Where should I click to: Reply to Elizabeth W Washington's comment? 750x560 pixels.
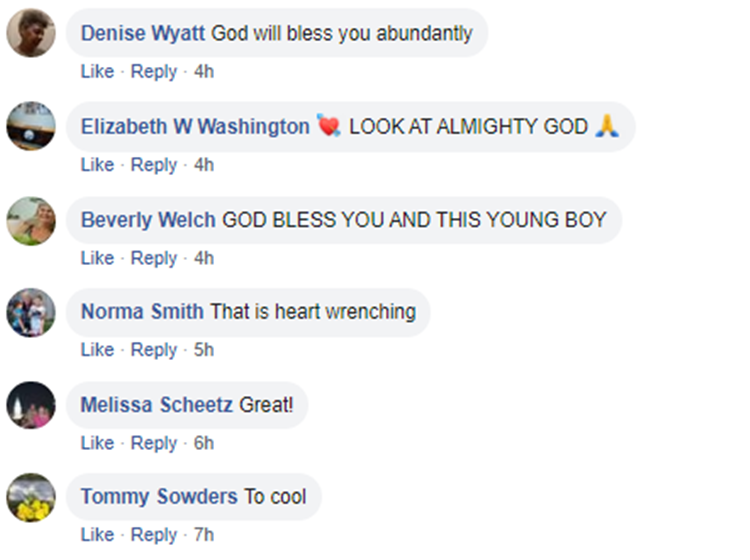(154, 165)
